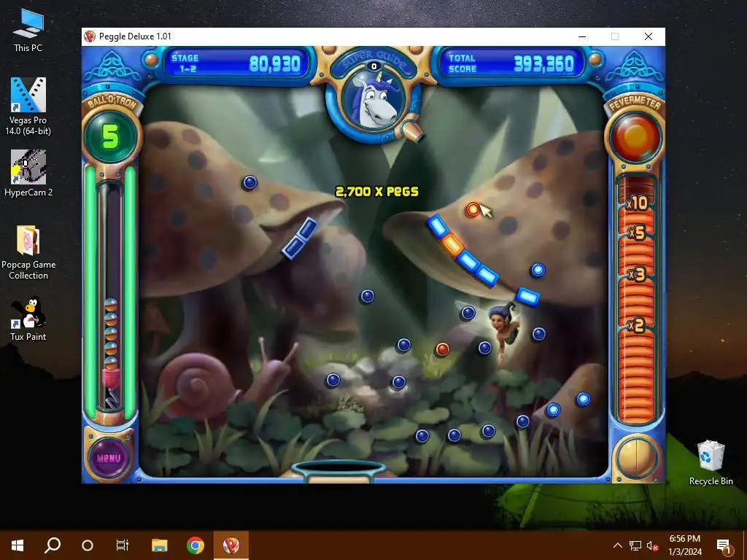The image size is (747, 560).
Task: Click the orange round peg near cursor
Action: pyautogui.click(x=473, y=209)
